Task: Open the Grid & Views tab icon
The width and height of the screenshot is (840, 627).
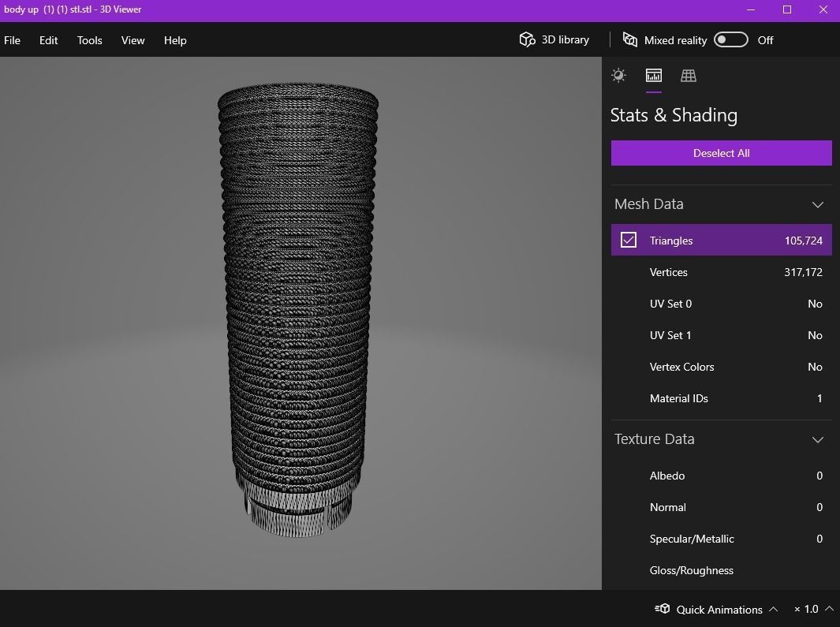Action: [x=689, y=76]
